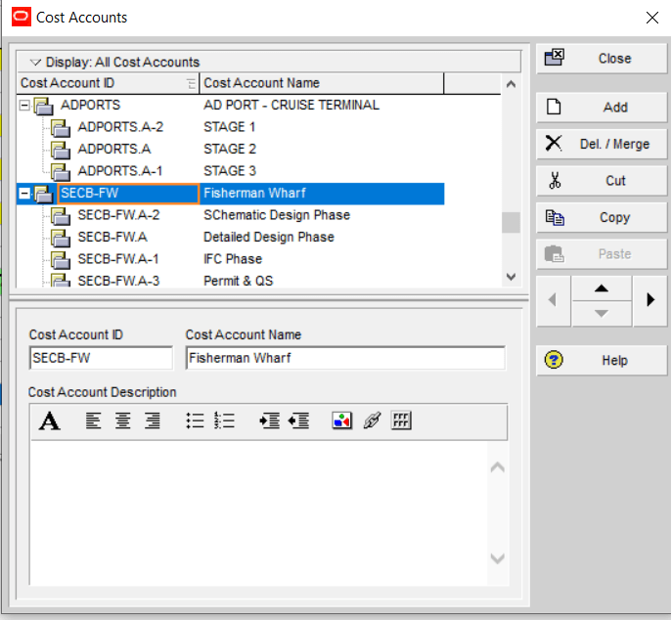The height and width of the screenshot is (620, 672).
Task: Collapse the SECB-FW tree node
Action: [24, 194]
